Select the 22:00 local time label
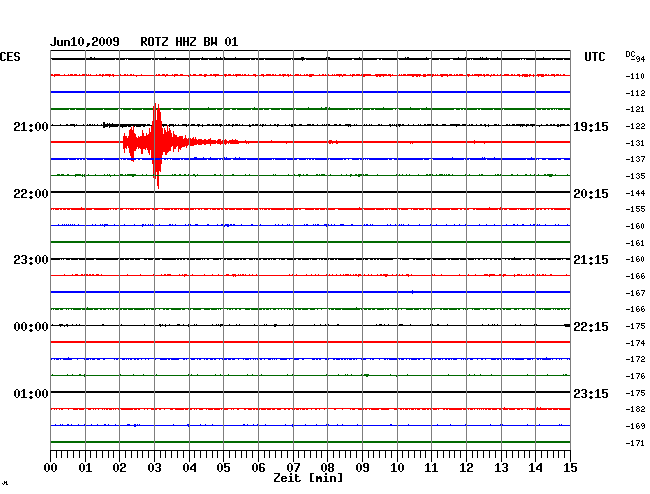The height and width of the screenshot is (494, 650). tap(31, 194)
